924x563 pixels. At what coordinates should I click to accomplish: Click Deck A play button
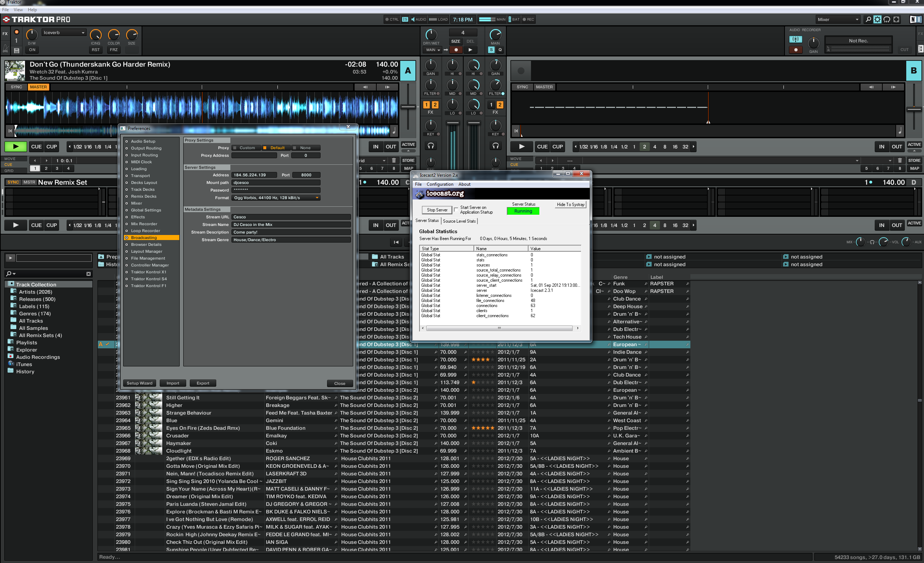[15, 147]
